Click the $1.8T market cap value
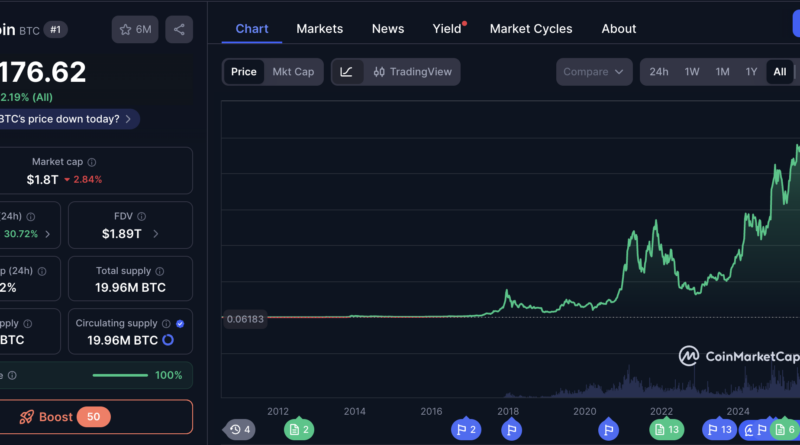 tap(42, 180)
